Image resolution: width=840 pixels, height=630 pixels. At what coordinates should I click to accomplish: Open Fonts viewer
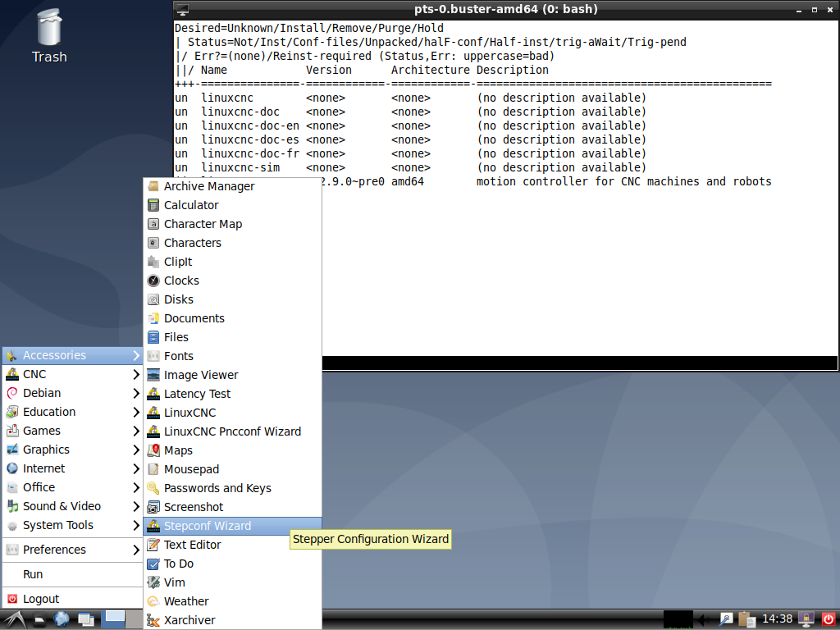232,356
